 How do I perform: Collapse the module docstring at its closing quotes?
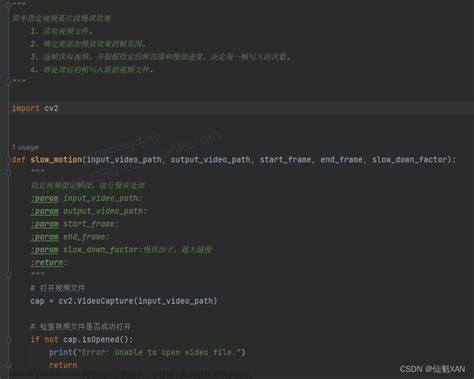pos(9,82)
